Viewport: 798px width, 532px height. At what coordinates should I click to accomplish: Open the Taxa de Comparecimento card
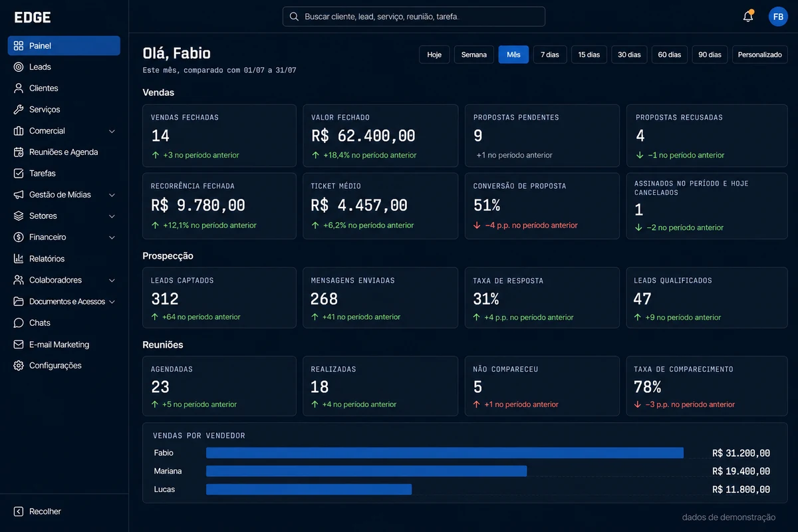707,386
